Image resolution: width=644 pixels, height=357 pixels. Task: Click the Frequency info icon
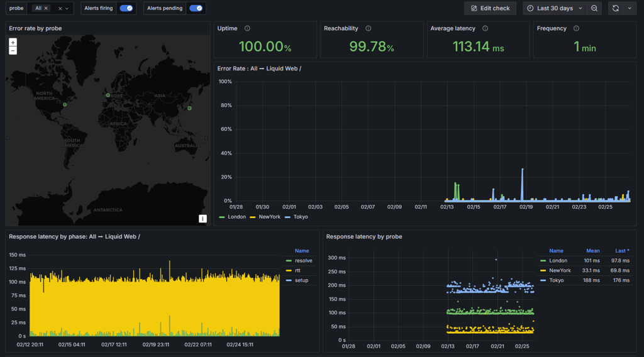click(576, 28)
